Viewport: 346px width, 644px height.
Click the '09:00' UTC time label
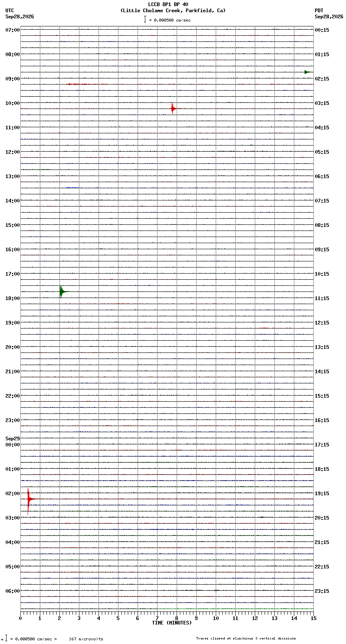[x=13, y=79]
